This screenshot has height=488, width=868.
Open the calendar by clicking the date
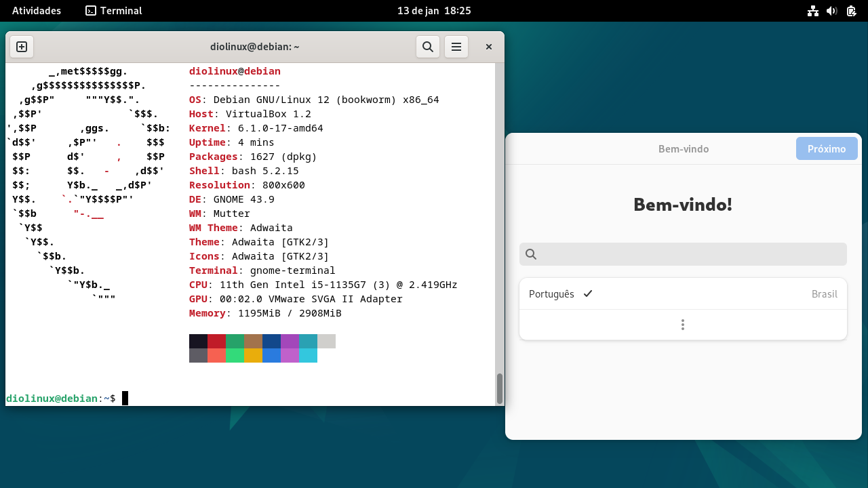pos(434,10)
